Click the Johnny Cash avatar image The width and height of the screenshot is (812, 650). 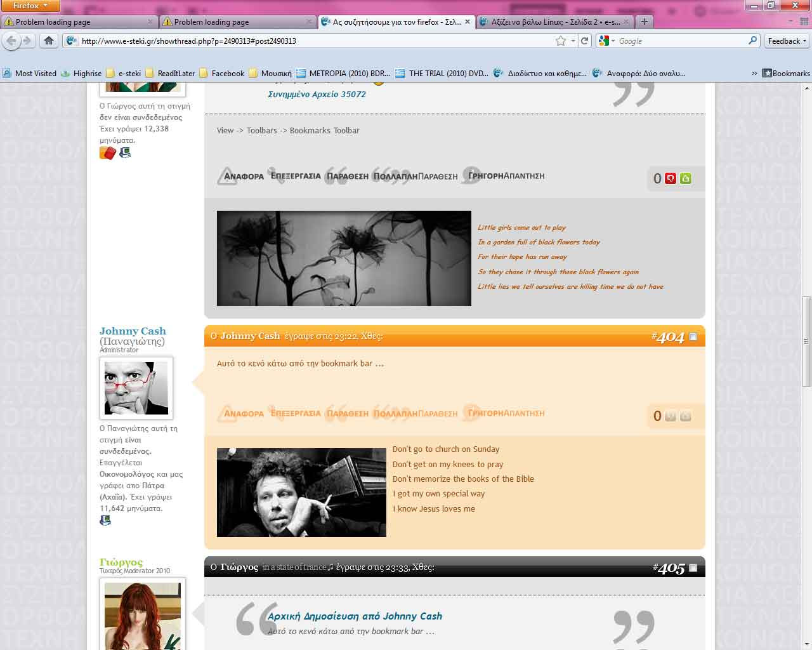click(136, 388)
